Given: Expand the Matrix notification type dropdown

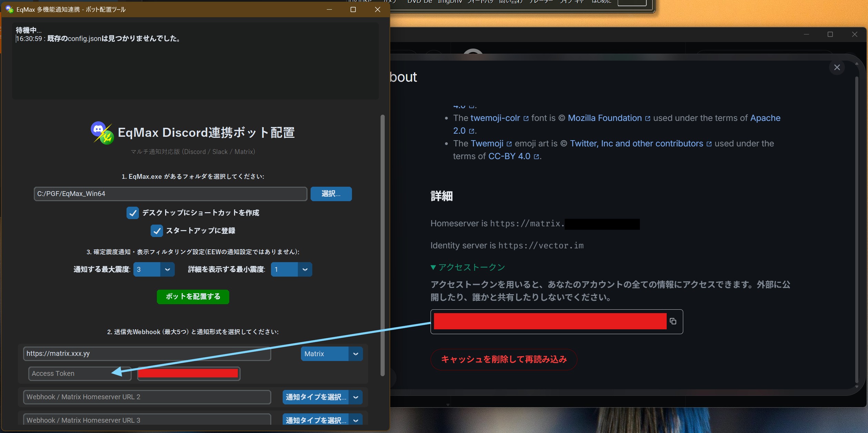Looking at the screenshot, I should 355,354.
